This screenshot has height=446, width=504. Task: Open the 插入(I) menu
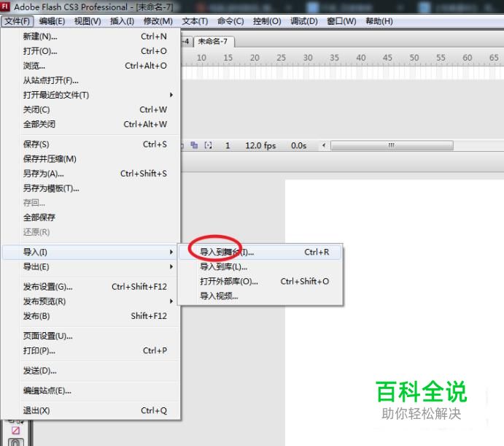point(122,21)
